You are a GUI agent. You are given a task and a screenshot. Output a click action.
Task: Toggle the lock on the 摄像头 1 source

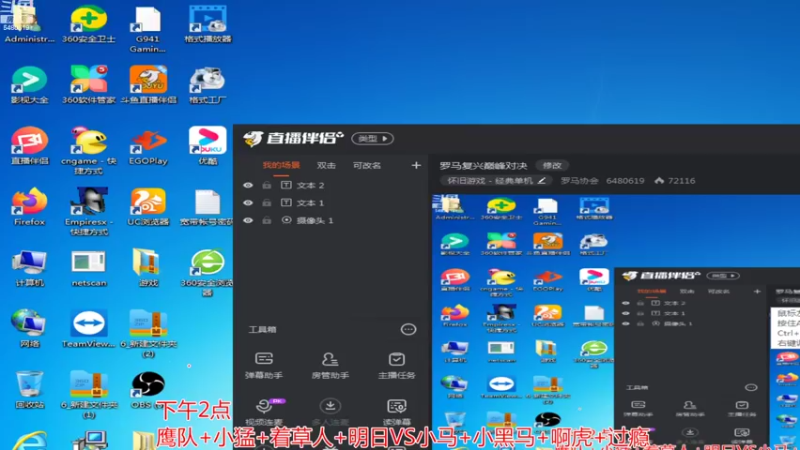(267, 220)
